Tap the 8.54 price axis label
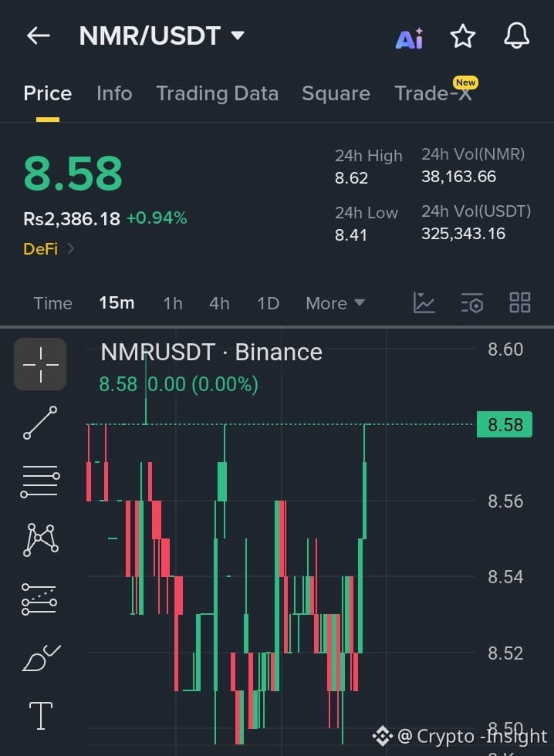This screenshot has height=756, width=554. (505, 577)
